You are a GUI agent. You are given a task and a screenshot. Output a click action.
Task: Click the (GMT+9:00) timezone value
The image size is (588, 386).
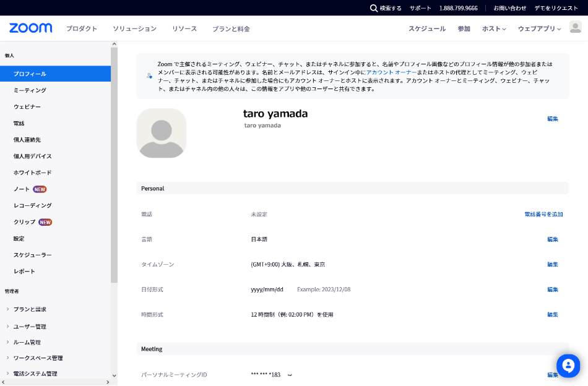288,265
